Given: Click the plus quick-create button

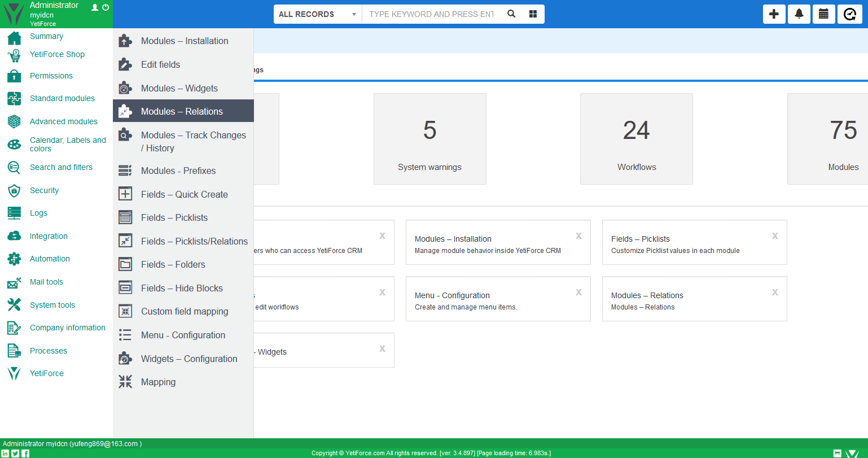Looking at the screenshot, I should pos(774,14).
